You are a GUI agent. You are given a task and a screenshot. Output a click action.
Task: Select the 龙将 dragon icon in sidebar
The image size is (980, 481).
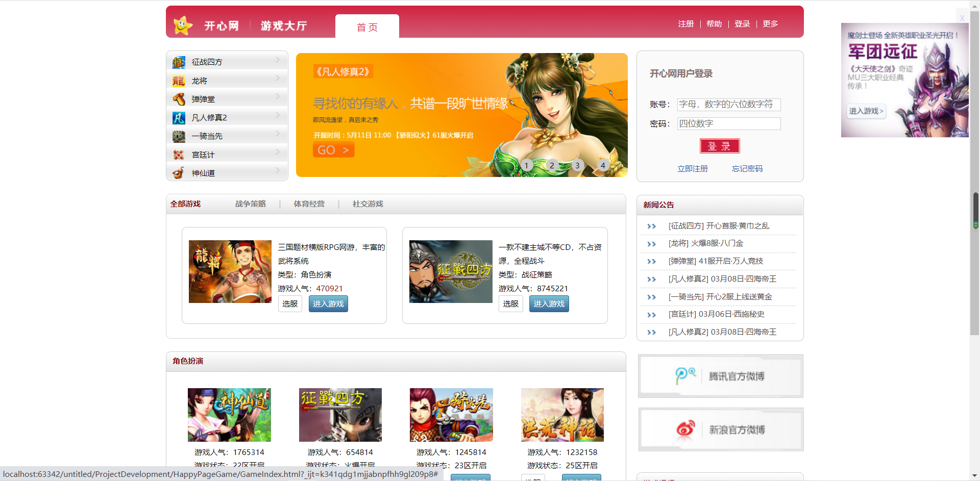pos(179,80)
